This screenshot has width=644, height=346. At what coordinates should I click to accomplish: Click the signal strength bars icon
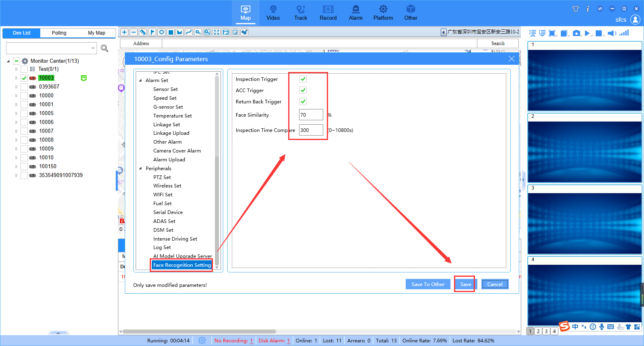[624, 33]
